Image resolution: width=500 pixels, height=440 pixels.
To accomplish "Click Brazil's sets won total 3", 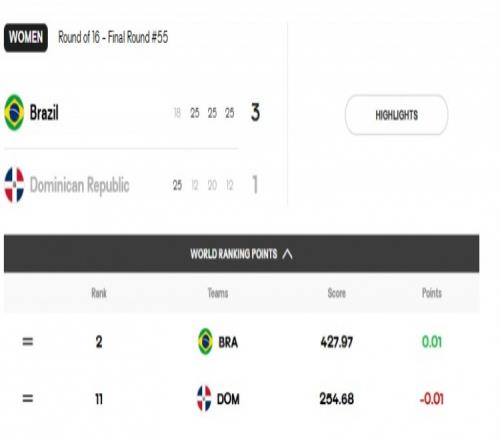I will click(255, 113).
